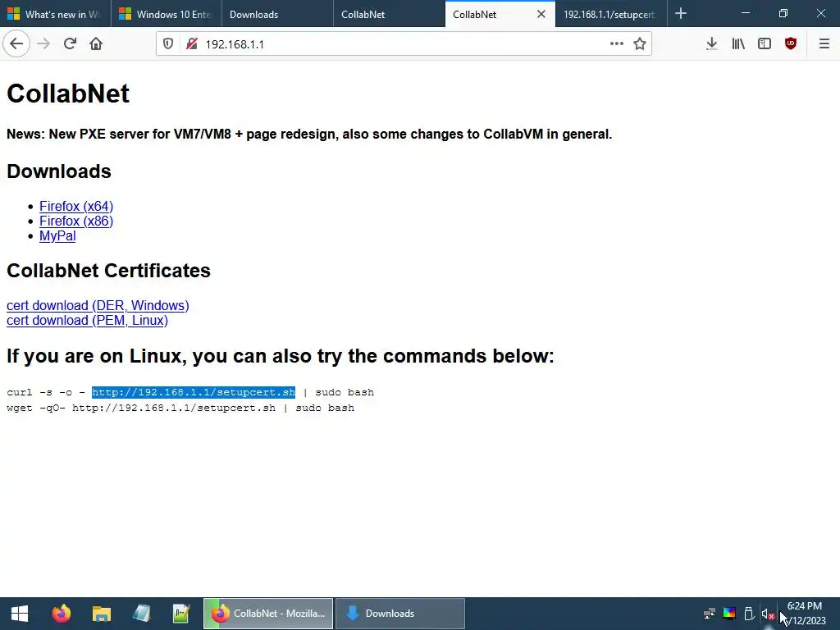The height and width of the screenshot is (630, 840).
Task: Open the Firefox hamburger menu
Action: point(824,44)
